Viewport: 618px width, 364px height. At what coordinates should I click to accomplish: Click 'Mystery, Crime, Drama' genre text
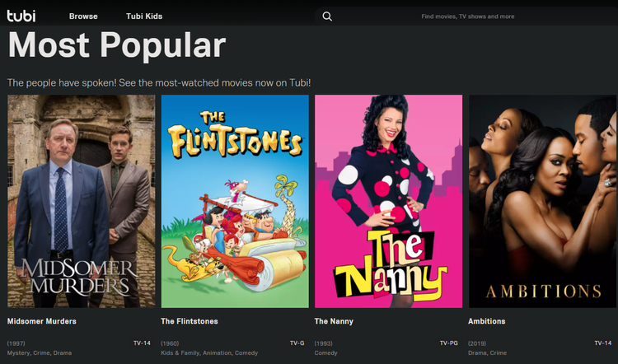point(40,353)
